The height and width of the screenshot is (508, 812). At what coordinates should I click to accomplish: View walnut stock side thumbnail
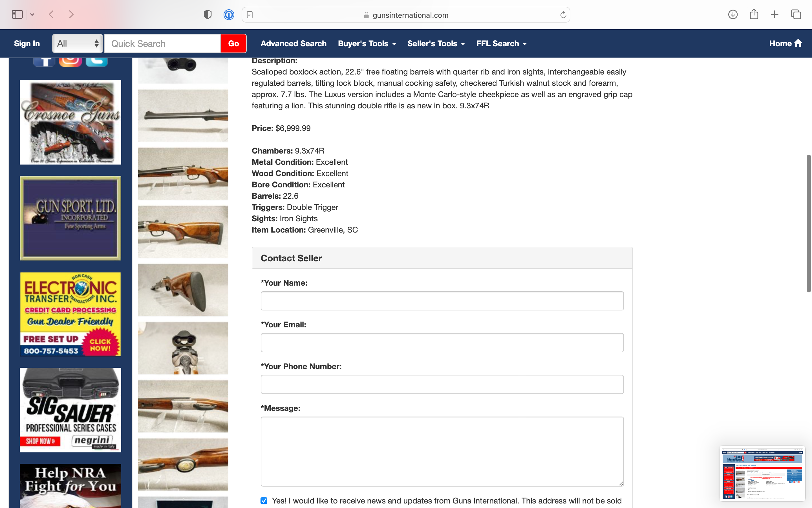pyautogui.click(x=183, y=232)
